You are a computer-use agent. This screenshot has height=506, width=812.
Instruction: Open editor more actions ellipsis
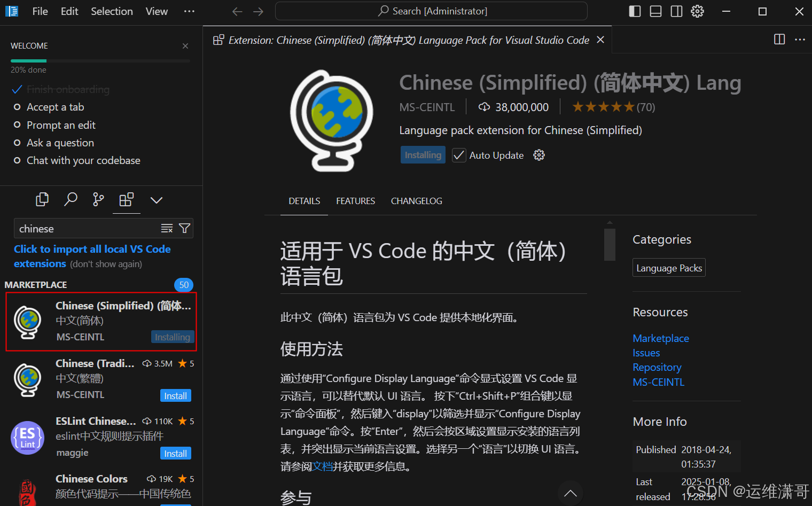[800, 40]
